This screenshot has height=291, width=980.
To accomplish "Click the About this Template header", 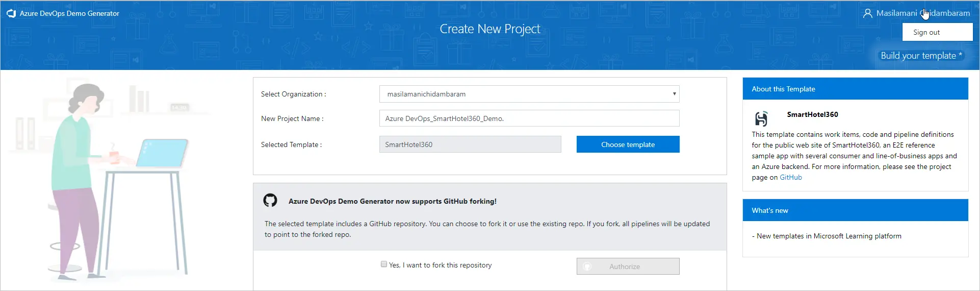I will (x=855, y=89).
